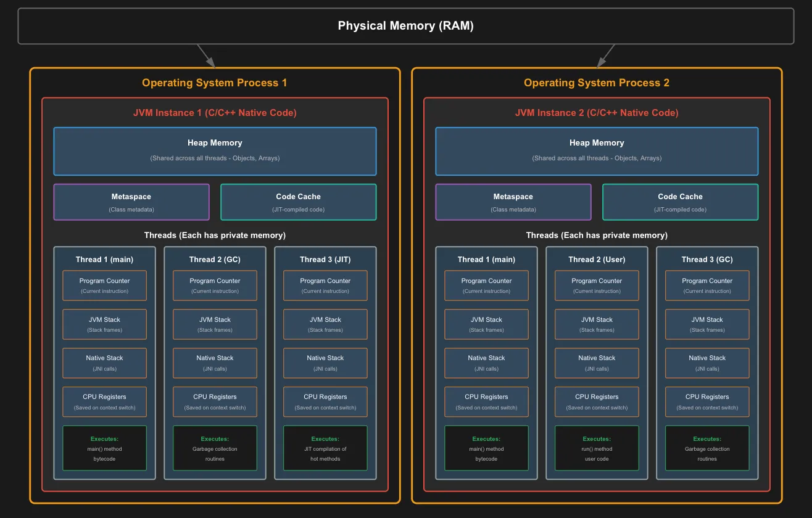Select Program Counter in Process 2 Thread 1 (main)
812x518 pixels.
(486, 286)
